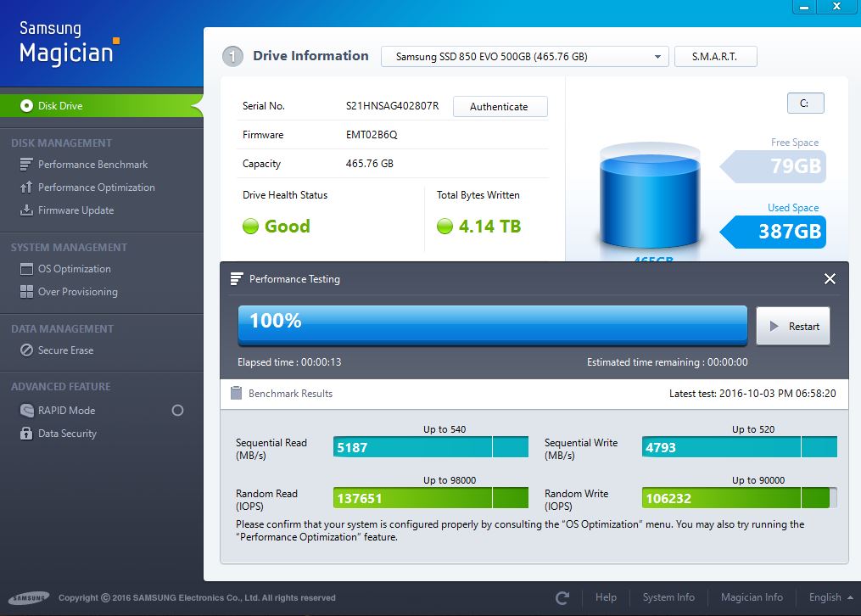Restart the performance test
Viewport: 861px width, 616px height.
pyautogui.click(x=792, y=327)
